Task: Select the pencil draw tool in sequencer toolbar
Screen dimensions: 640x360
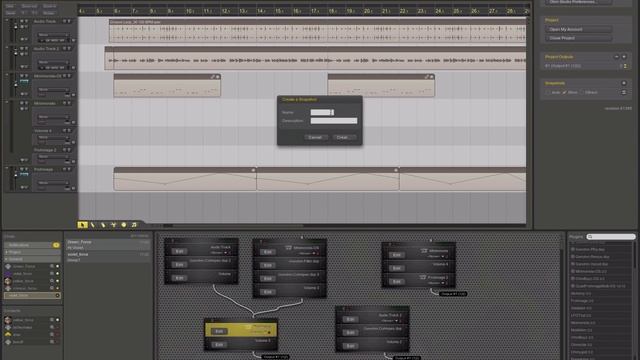Action: tap(93, 225)
